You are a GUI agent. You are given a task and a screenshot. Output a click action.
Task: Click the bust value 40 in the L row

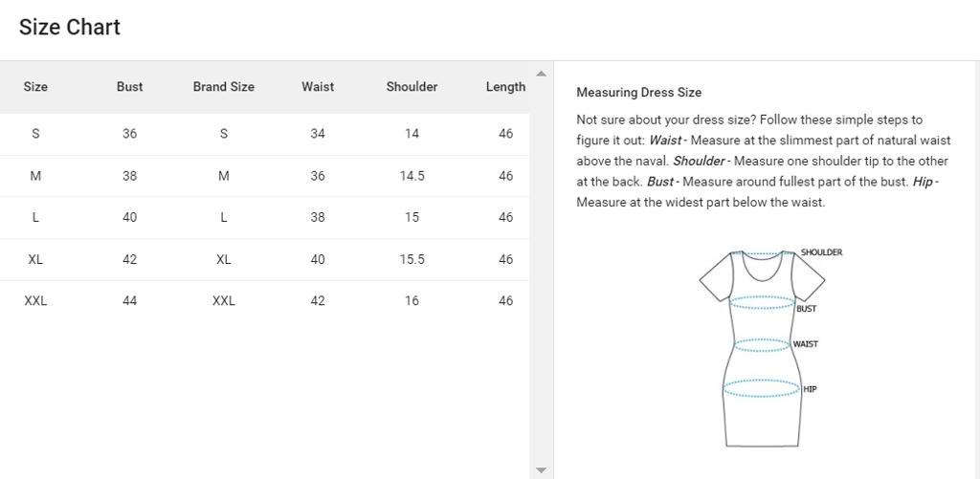(x=129, y=218)
